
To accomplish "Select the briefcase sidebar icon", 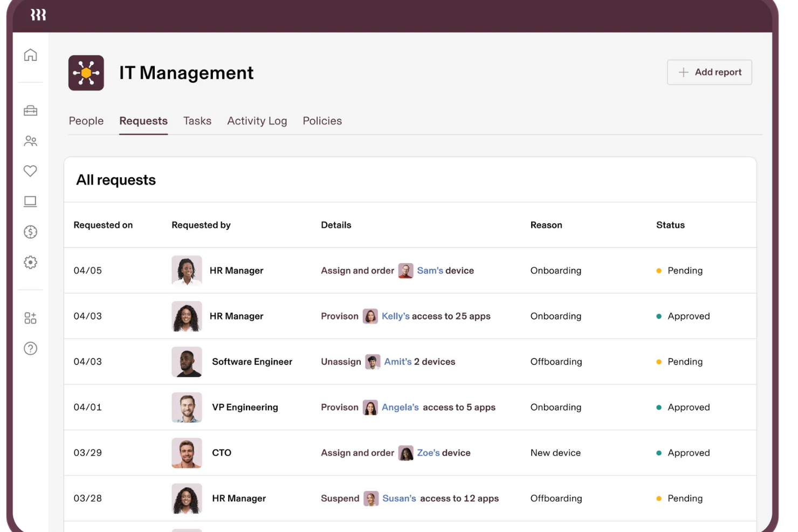I will coord(30,110).
